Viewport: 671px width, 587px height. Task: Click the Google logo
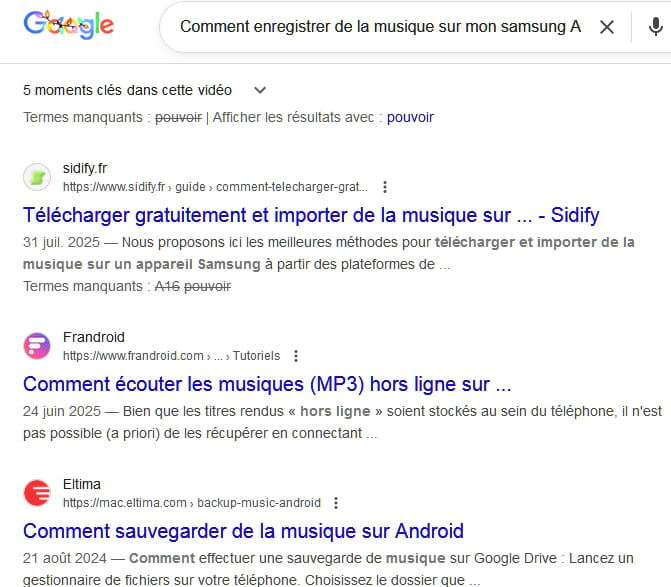coord(68,26)
